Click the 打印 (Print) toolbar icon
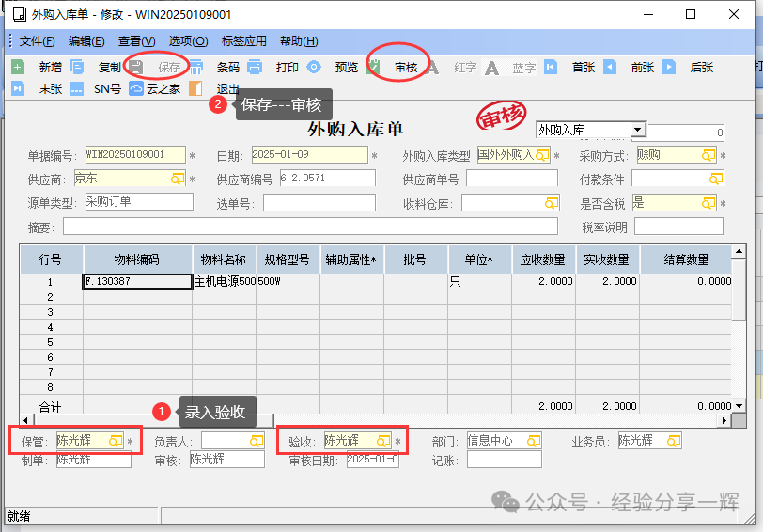The width and height of the screenshot is (763, 532). tap(255, 68)
